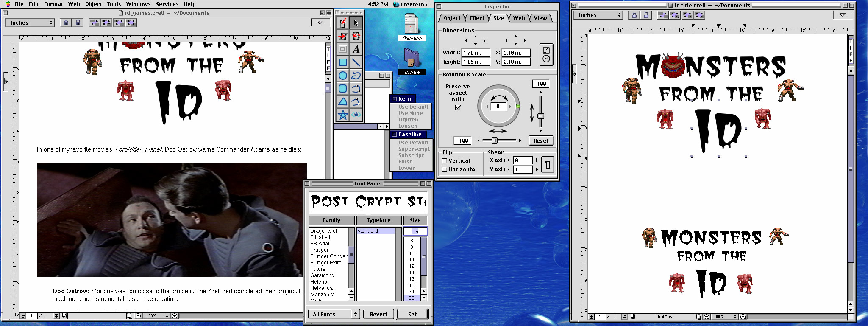Pick the freehand squiggle tool
The image size is (868, 326).
(356, 76)
